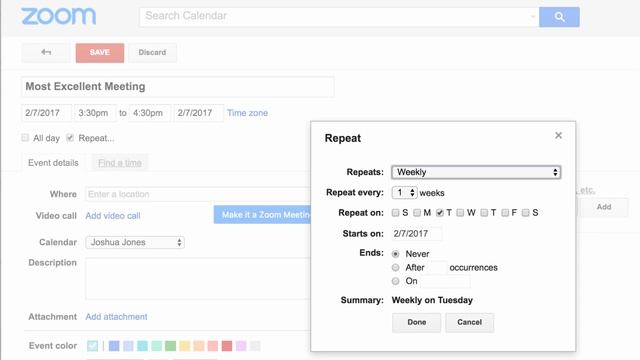Select the checked default event color swatch
Screen dimensions: 640x360
93,346
